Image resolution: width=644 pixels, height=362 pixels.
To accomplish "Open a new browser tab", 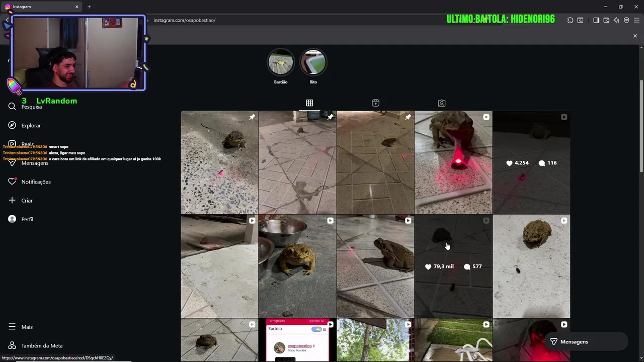I will point(89,7).
